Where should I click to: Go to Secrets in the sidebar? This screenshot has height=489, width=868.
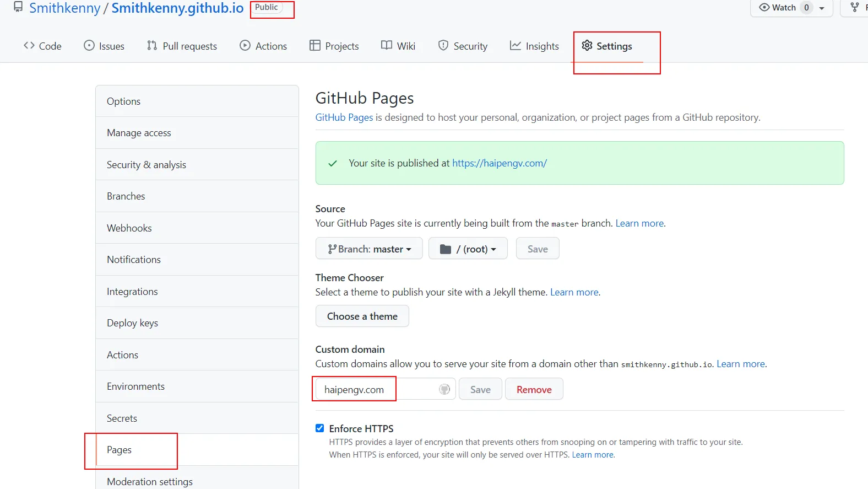click(197, 418)
